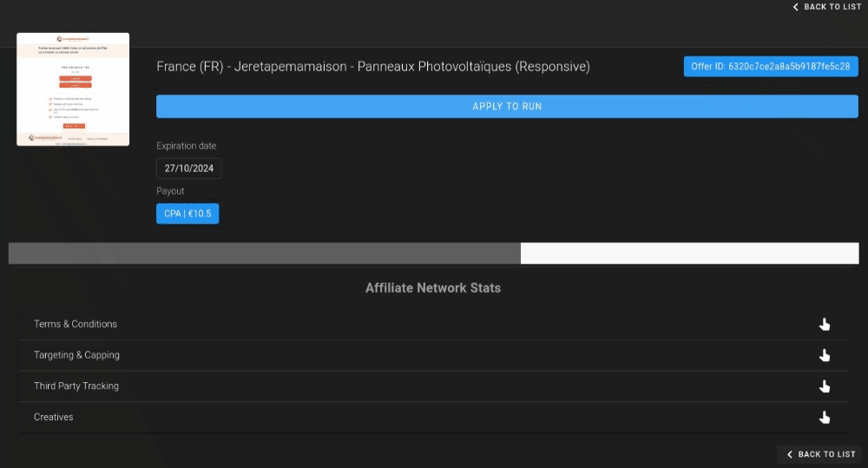Image resolution: width=868 pixels, height=468 pixels.
Task: Click the offer title France (FR) - Jeretapemamaison
Action: tap(373, 67)
